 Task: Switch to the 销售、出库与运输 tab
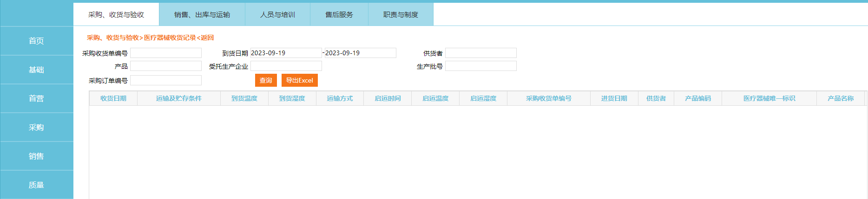click(202, 14)
